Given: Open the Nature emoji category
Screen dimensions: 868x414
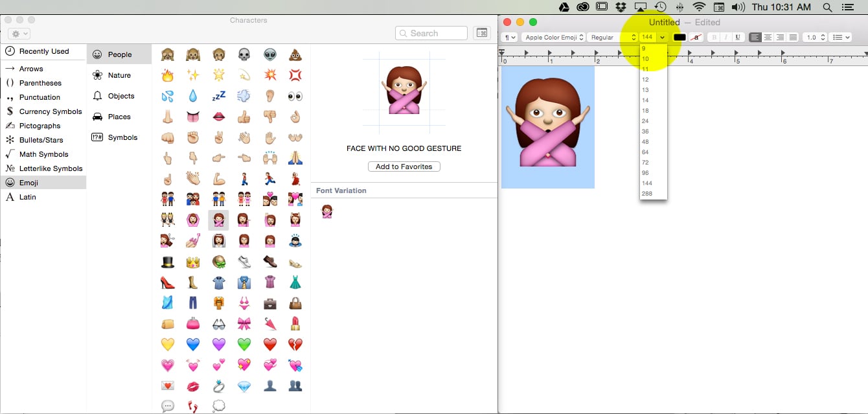Looking at the screenshot, I should [x=119, y=75].
